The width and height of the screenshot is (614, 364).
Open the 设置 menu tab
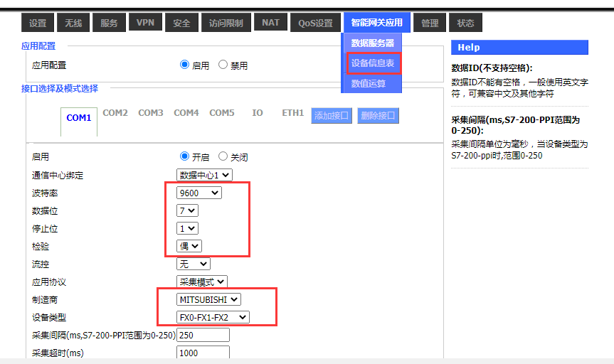pos(38,23)
